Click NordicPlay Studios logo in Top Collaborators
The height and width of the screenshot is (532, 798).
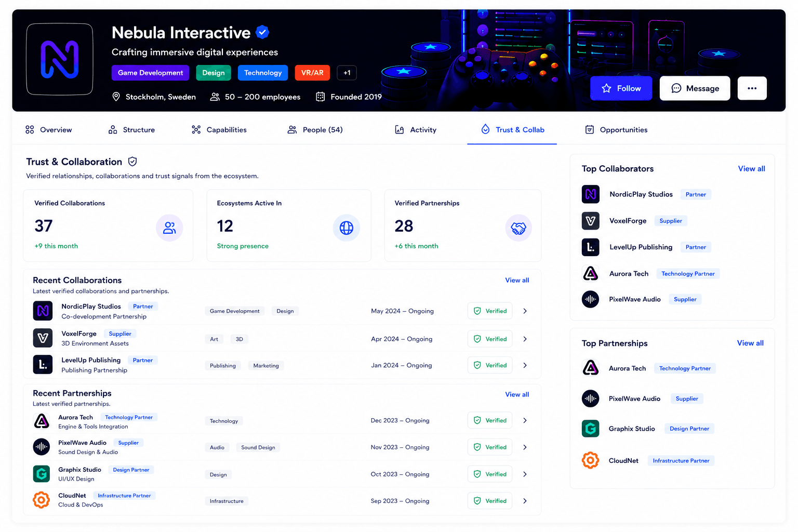tap(591, 194)
